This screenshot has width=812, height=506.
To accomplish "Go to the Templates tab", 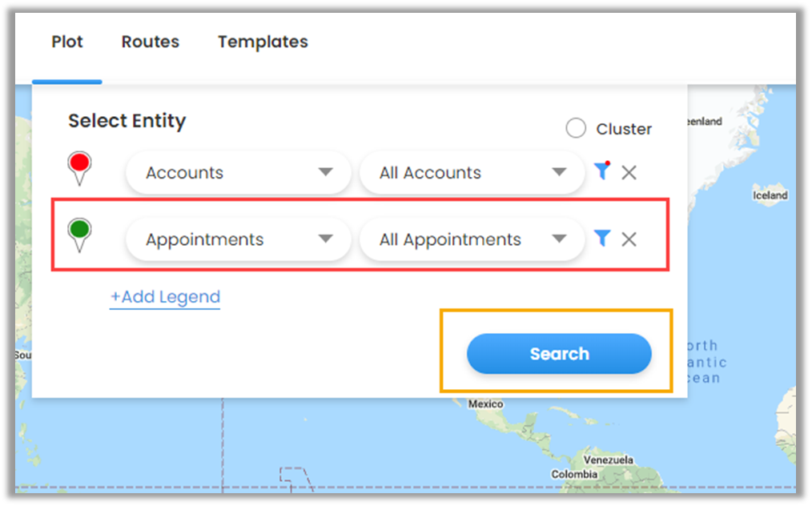I will coord(263,42).
